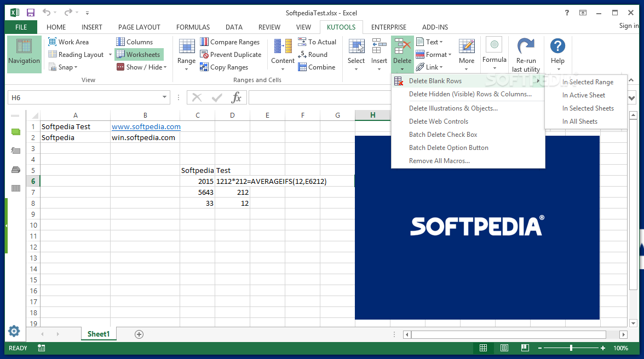Open the Link dropdown
The image size is (644, 359).
429,67
